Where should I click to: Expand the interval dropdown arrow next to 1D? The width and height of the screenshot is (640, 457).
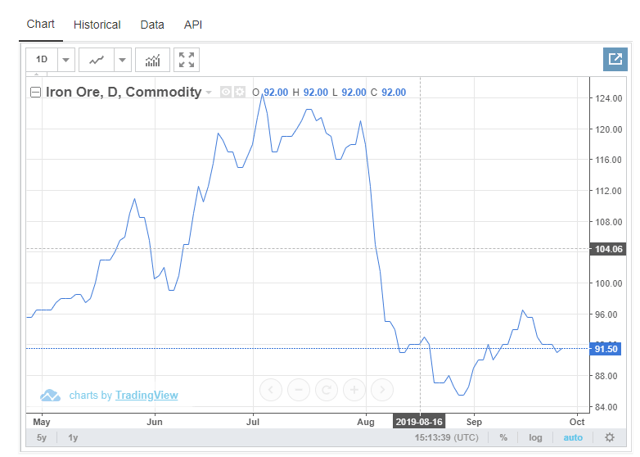click(x=66, y=60)
